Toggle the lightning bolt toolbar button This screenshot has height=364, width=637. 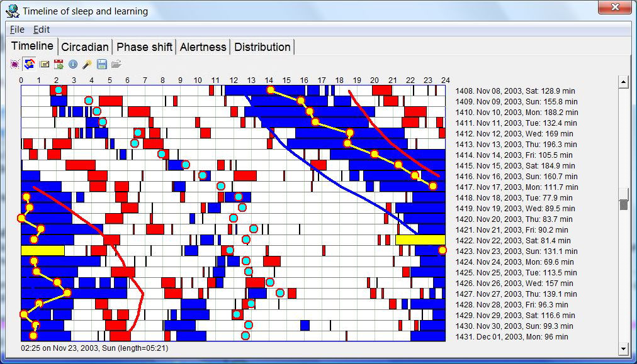coord(29,64)
